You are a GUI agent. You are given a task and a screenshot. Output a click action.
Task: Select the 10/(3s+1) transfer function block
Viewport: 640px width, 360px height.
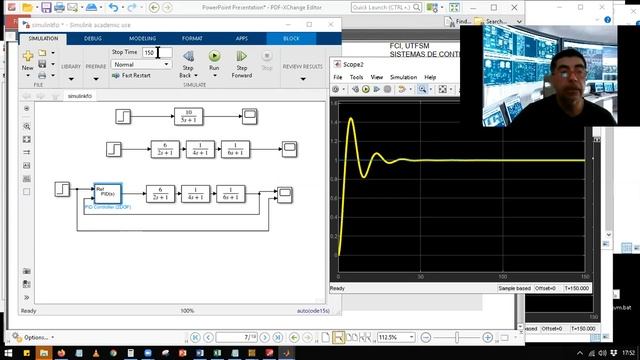[x=188, y=116]
